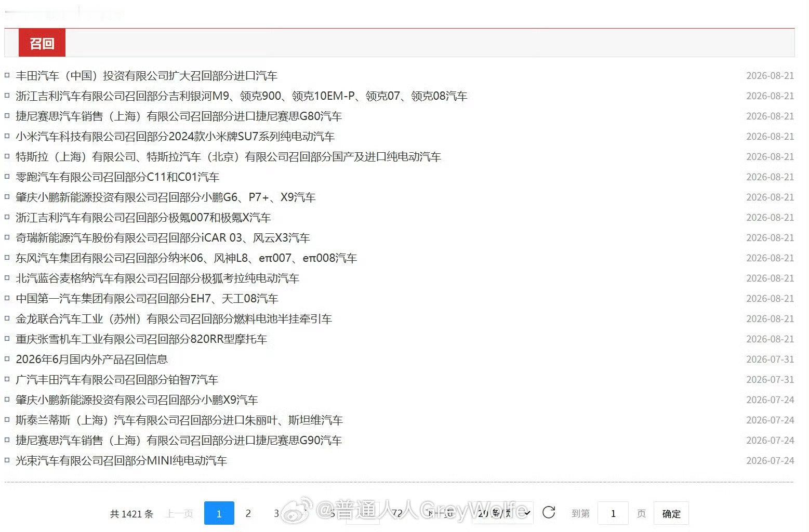This screenshot has width=809, height=532.
Task: Open the 20条/页 page size dropdown
Action: 502,513
